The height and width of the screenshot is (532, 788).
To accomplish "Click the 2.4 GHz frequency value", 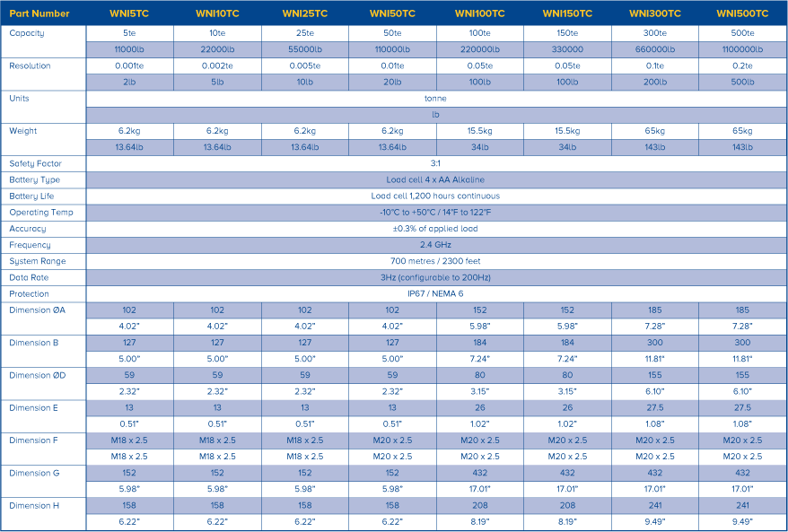I will click(x=435, y=245).
